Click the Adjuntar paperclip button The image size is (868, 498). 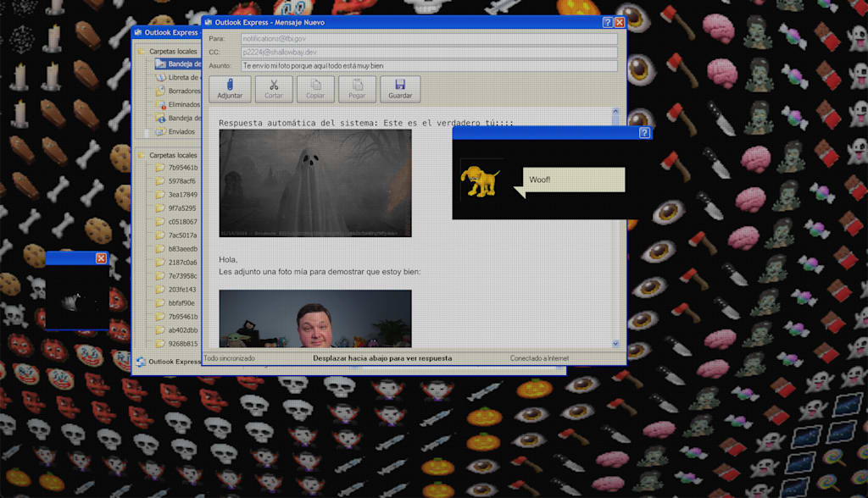click(x=230, y=89)
